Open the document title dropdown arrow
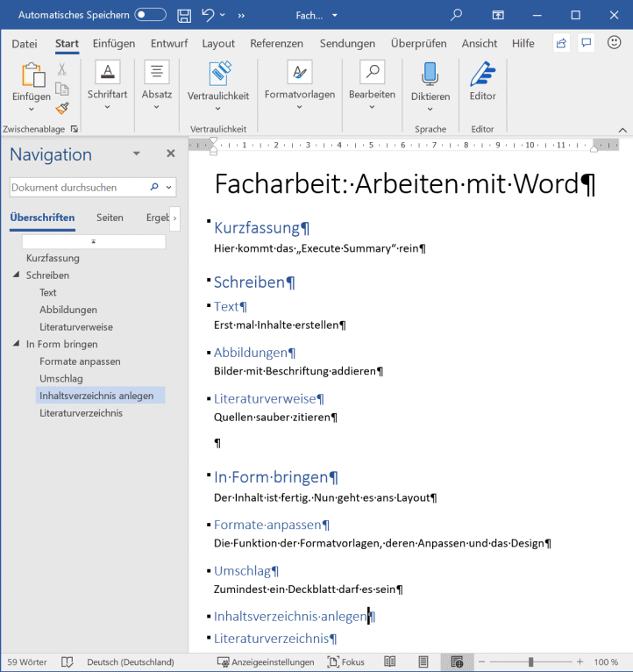Viewport: 633px width, 672px height. [x=335, y=16]
